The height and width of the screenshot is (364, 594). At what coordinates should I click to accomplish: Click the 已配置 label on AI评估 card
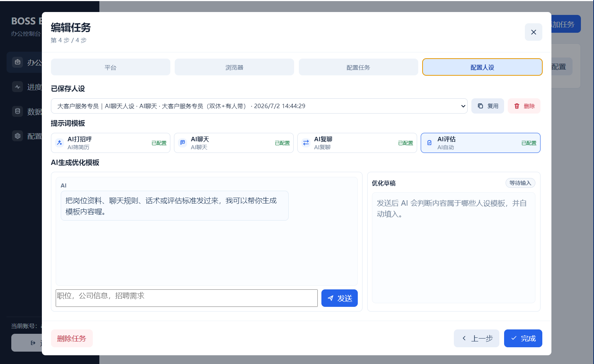point(529,143)
